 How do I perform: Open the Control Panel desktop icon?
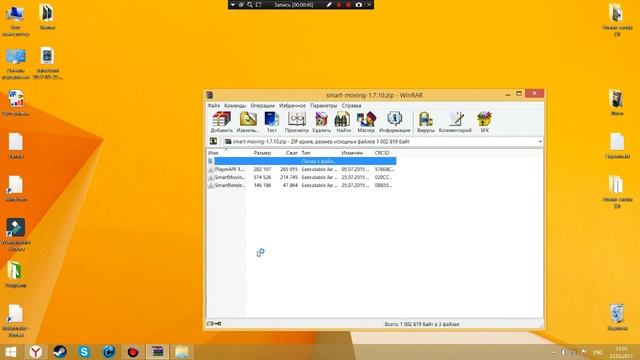coord(16,64)
